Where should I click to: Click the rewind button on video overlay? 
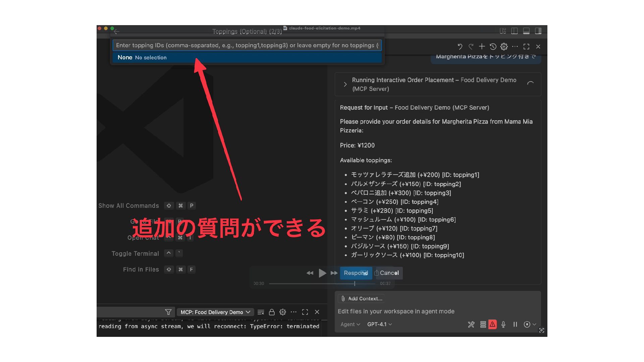point(310,273)
